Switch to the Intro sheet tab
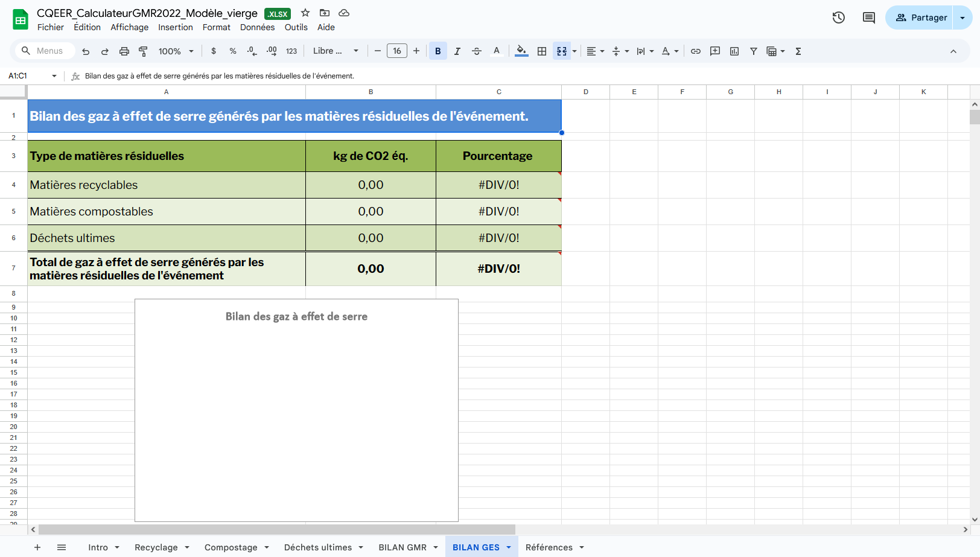Screen dimensions: 980x557 click(98, 547)
